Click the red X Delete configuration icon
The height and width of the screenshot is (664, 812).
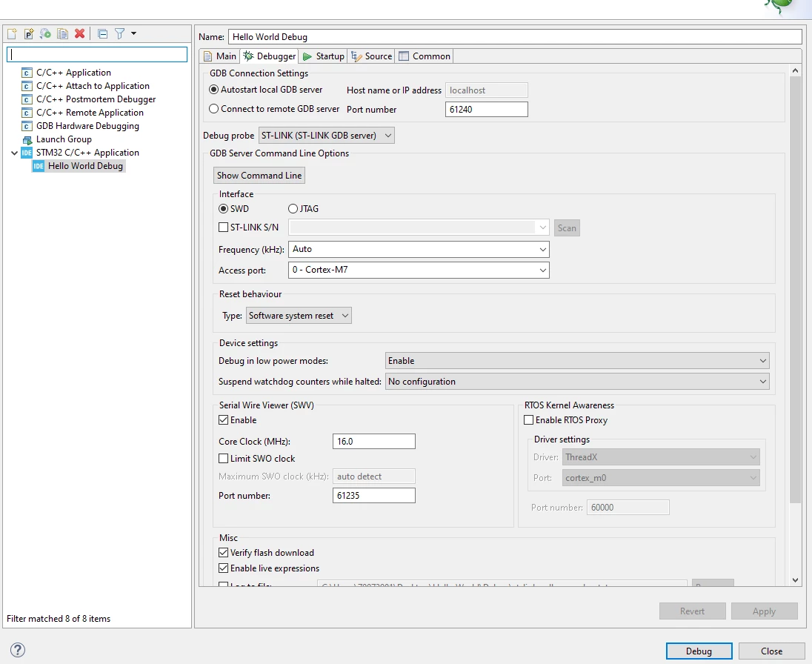pyautogui.click(x=79, y=33)
